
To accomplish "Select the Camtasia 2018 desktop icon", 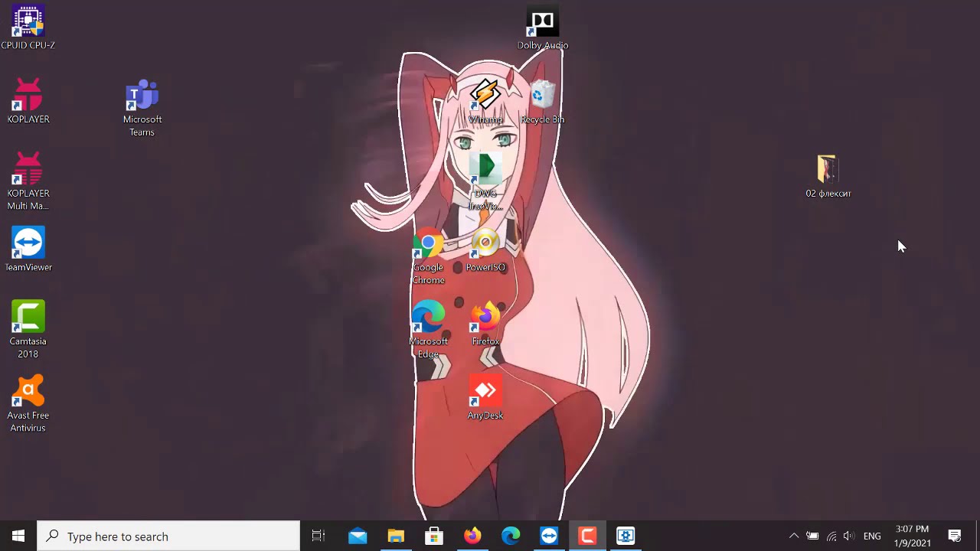I will [28, 330].
